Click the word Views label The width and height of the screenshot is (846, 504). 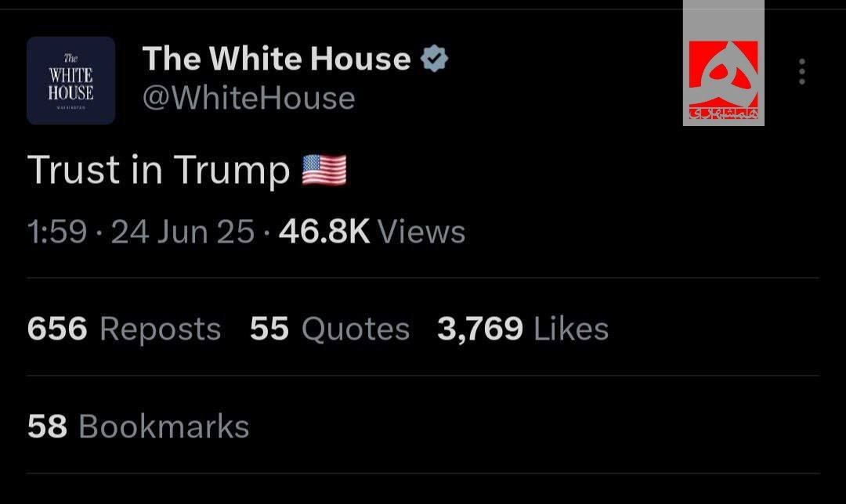click(x=421, y=232)
